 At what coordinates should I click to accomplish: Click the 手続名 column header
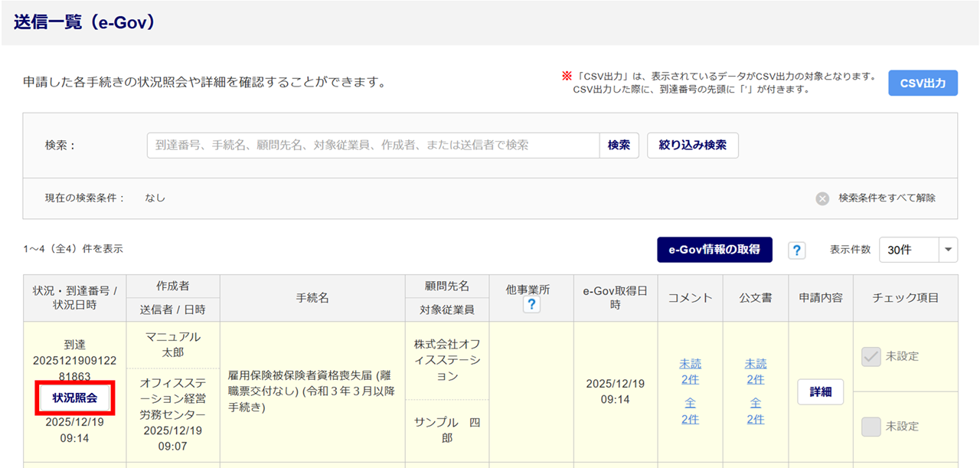(x=312, y=298)
